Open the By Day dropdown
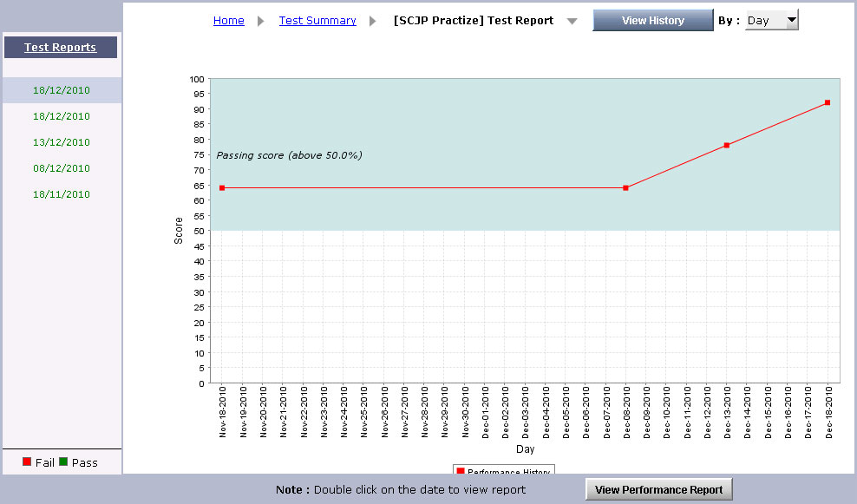Screen dimensions: 857x504 tap(771, 21)
